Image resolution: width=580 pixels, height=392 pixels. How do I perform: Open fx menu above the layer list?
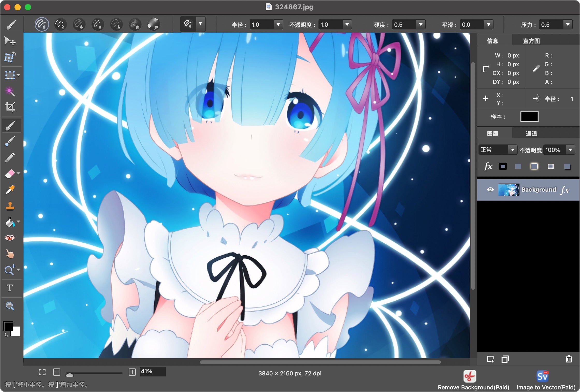click(x=488, y=166)
